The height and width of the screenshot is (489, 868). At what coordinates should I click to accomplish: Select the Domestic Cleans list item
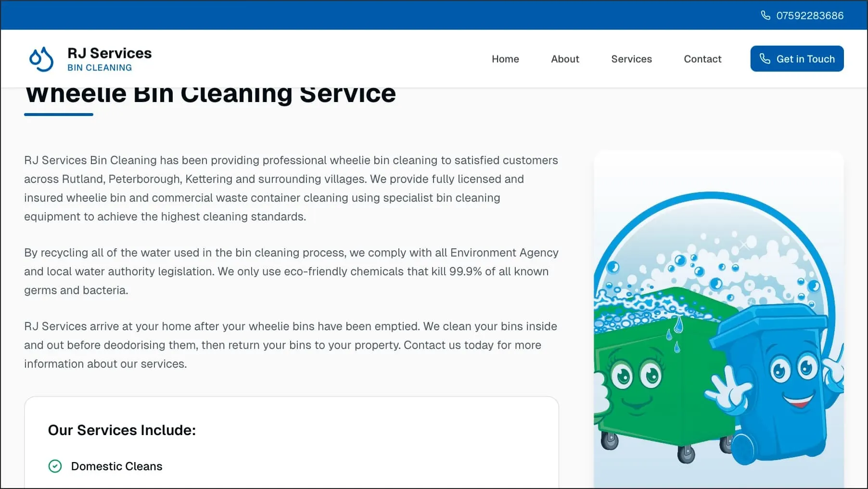[116, 466]
